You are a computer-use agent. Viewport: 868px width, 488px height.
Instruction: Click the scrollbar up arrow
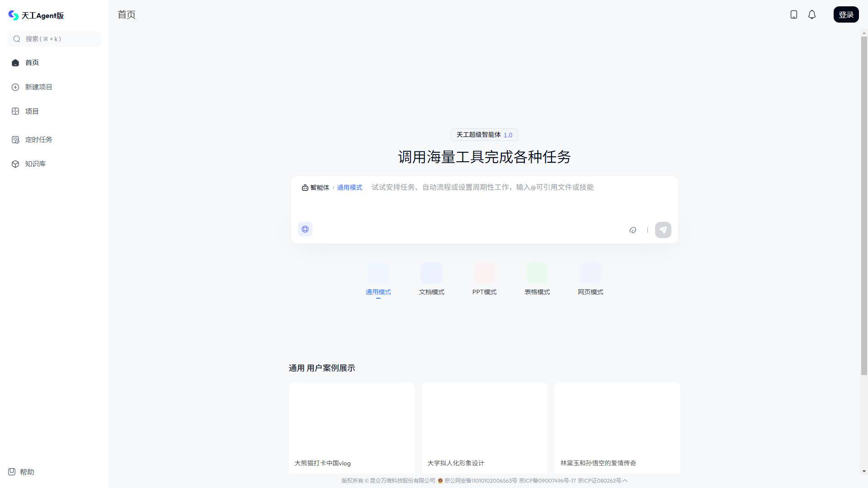tap(864, 33)
